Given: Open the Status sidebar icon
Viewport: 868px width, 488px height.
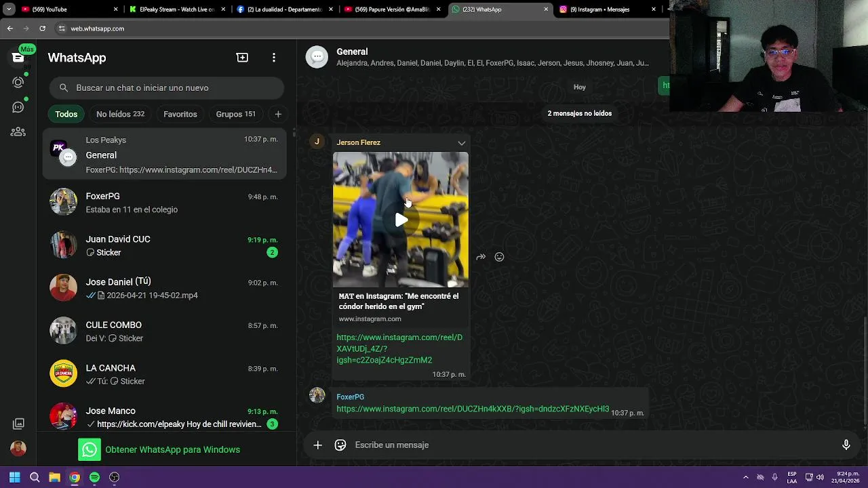Looking at the screenshot, I should click(18, 82).
